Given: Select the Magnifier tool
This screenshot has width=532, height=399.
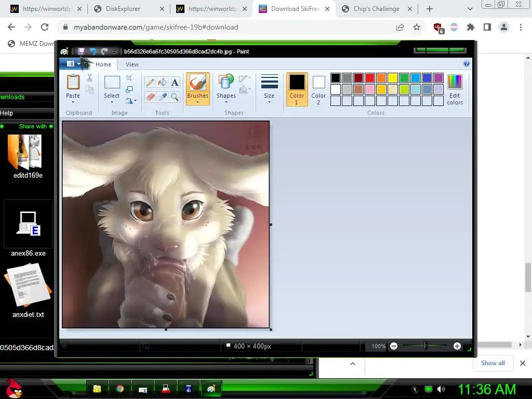Looking at the screenshot, I should [175, 97].
